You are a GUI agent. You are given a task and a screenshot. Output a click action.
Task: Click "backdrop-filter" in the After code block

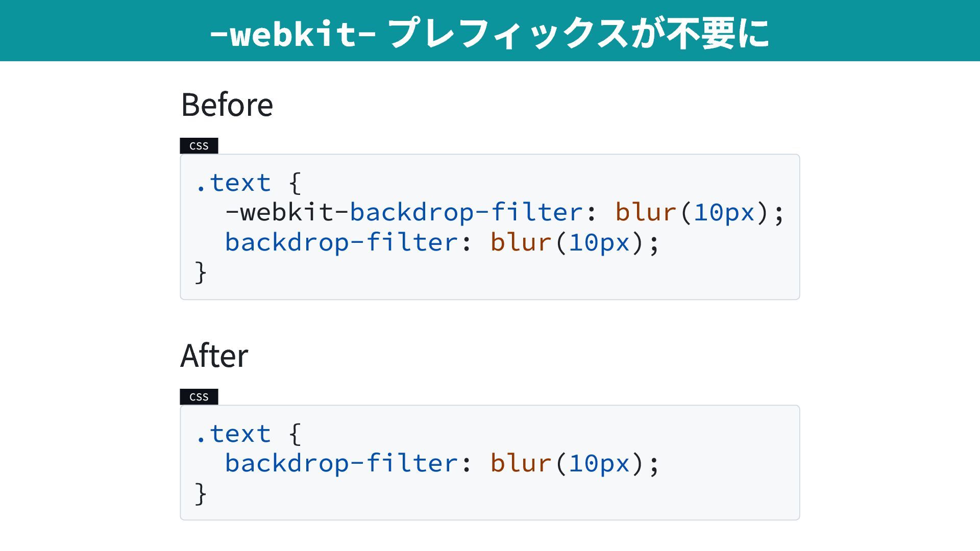[x=341, y=463]
